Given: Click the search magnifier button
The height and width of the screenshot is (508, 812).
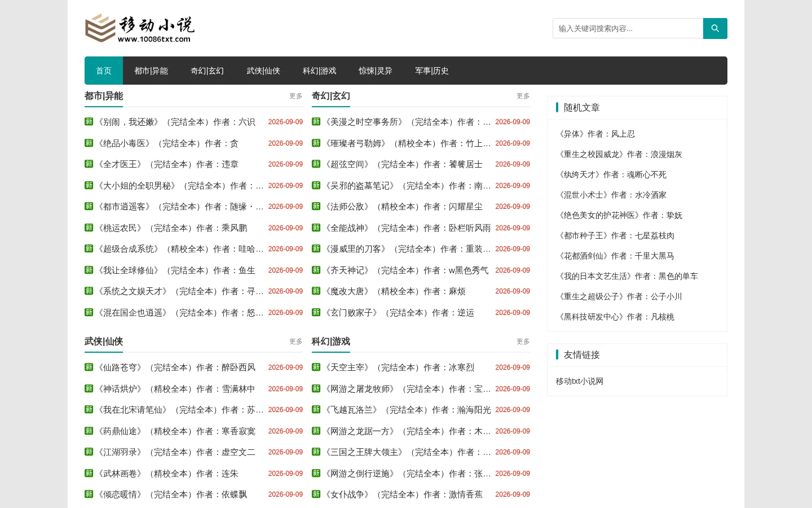Looking at the screenshot, I should (x=715, y=28).
